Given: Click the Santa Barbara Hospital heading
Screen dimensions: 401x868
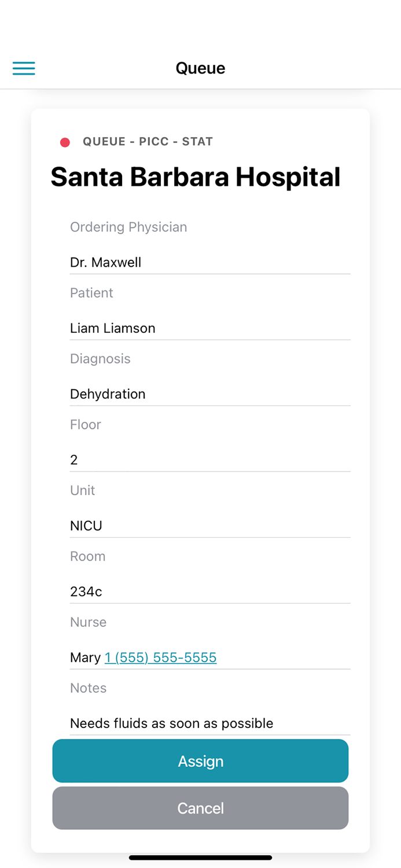Looking at the screenshot, I should pos(196,177).
